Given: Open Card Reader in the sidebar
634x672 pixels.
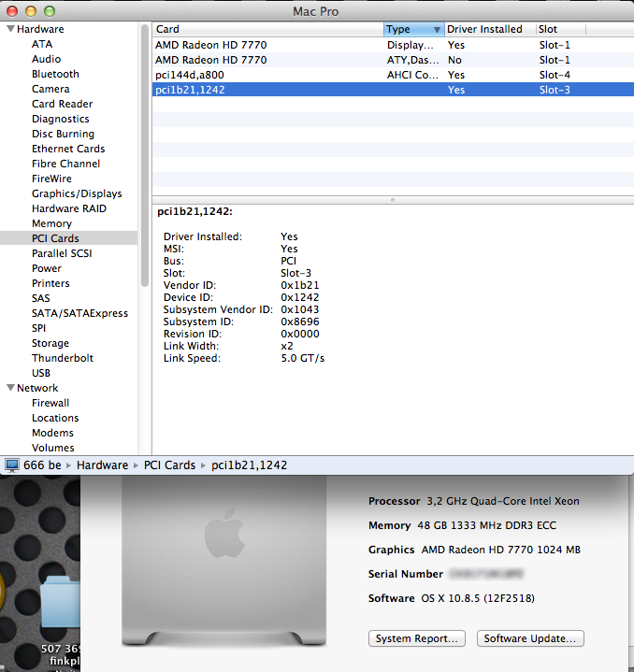Looking at the screenshot, I should (x=62, y=104).
